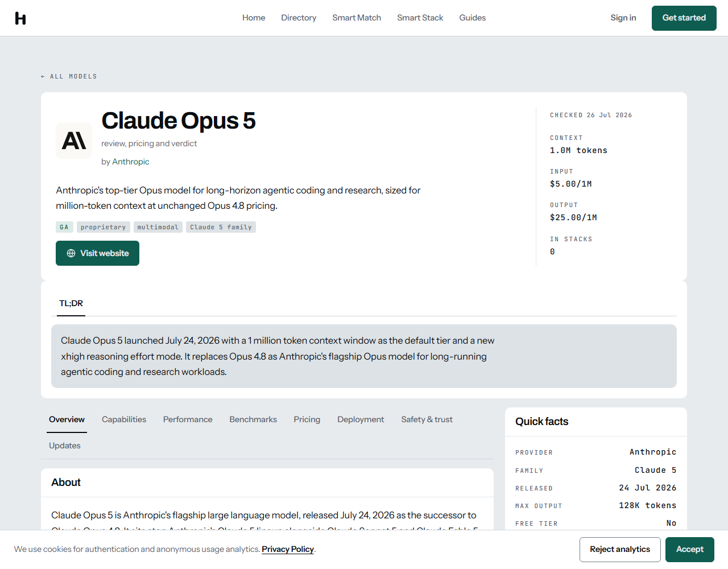
Task: Click the 1.0M tokens context value
Action: pos(578,150)
